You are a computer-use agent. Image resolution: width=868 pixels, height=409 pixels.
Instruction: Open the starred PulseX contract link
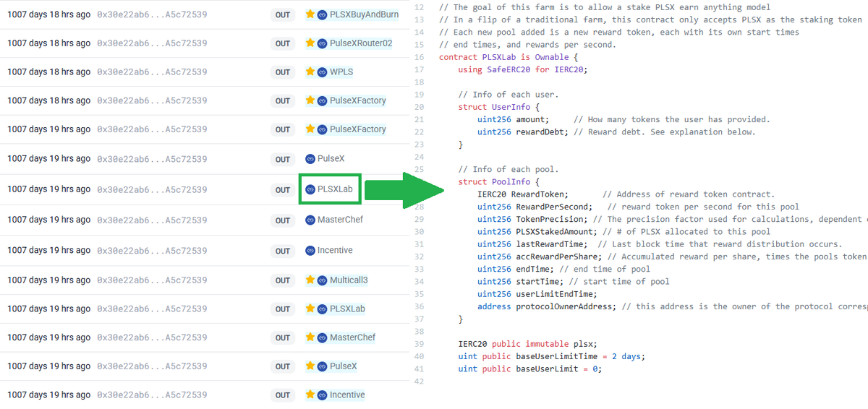point(344,366)
